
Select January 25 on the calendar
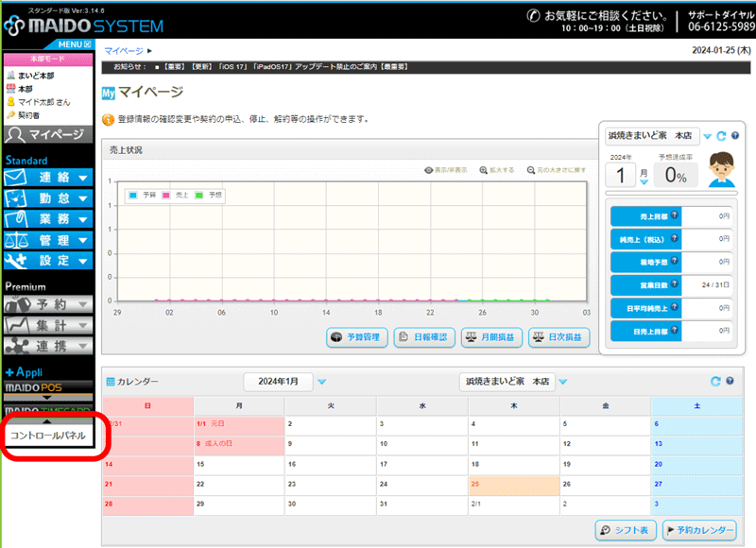pos(514,487)
